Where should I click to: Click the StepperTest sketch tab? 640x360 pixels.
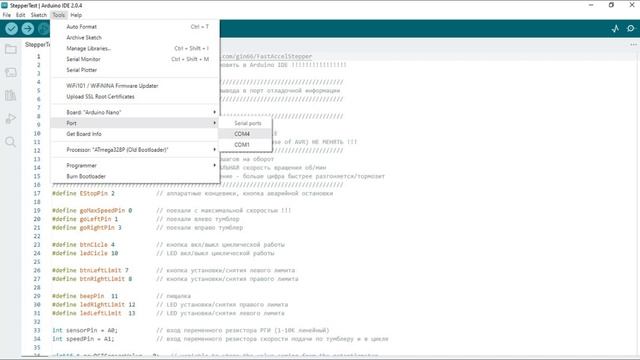[x=37, y=44]
